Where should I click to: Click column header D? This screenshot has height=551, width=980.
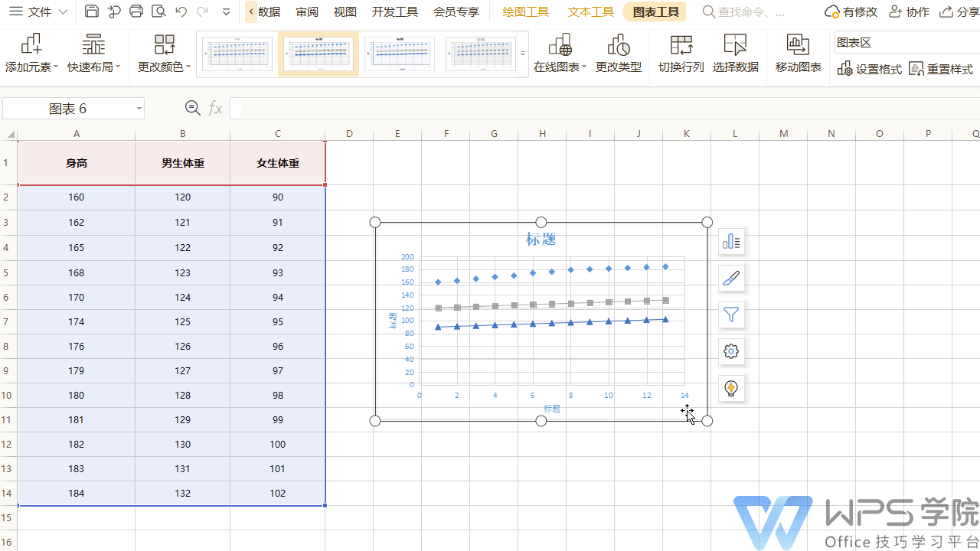point(349,134)
